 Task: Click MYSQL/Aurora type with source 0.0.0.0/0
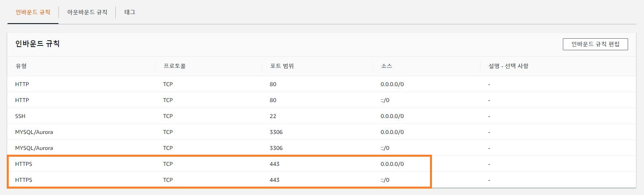[34, 132]
